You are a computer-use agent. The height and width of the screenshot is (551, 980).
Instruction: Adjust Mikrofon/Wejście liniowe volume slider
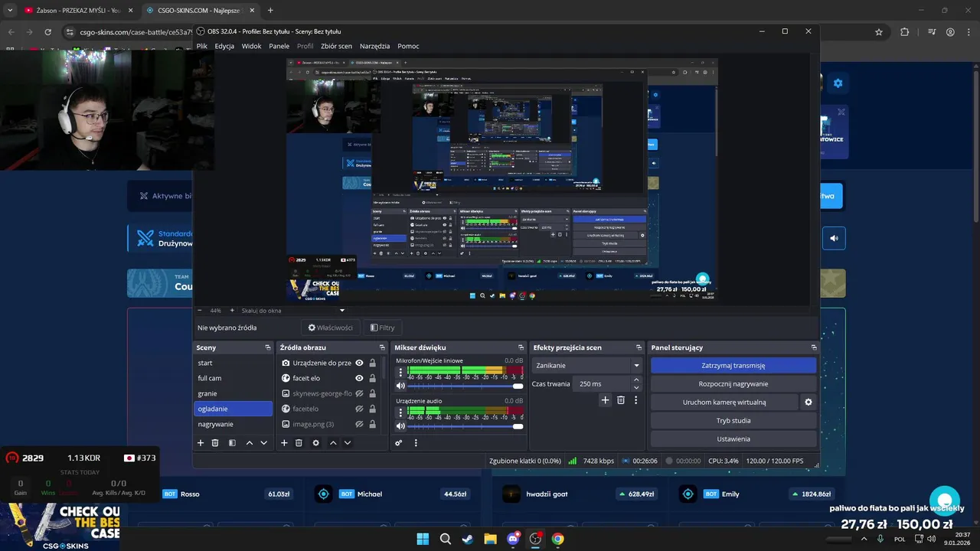(x=465, y=386)
